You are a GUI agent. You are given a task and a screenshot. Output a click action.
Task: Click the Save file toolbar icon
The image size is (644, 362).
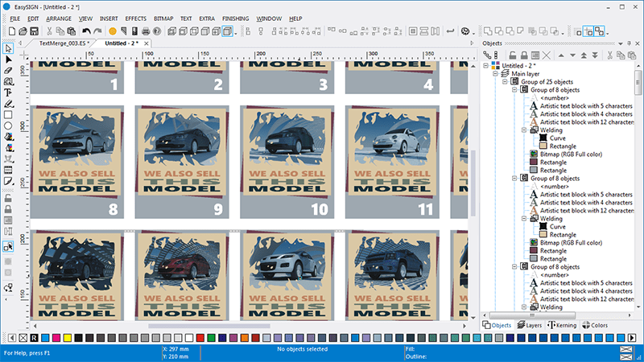35,31
